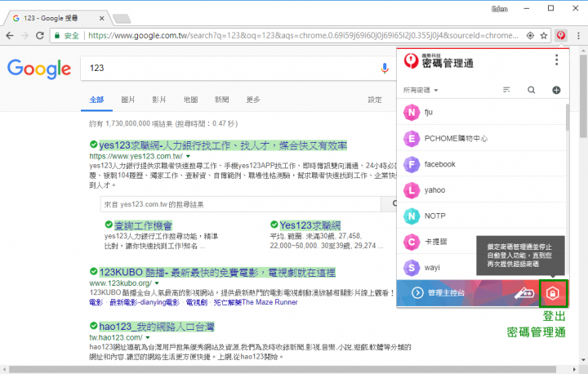Open the 電影 sublink under 123KUBO
Viewport: 588px width, 374px height.
tap(96, 302)
